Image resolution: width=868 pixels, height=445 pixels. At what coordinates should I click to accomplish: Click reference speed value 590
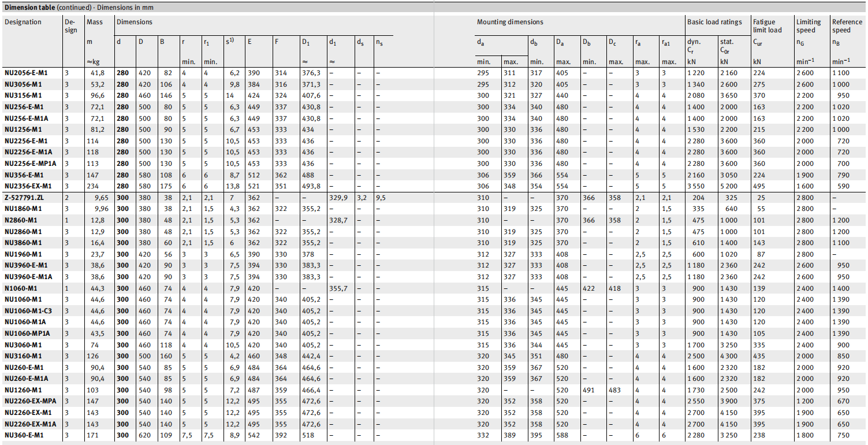click(x=843, y=186)
